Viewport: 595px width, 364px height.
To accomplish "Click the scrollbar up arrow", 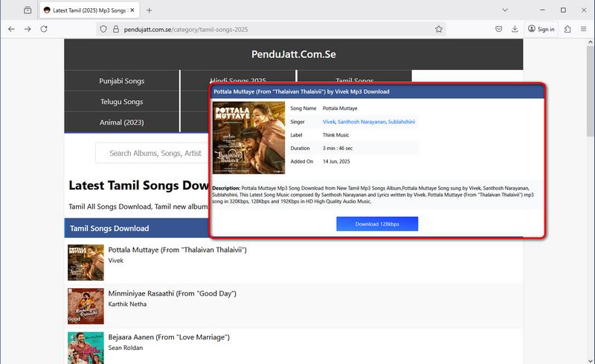I will (x=591, y=42).
